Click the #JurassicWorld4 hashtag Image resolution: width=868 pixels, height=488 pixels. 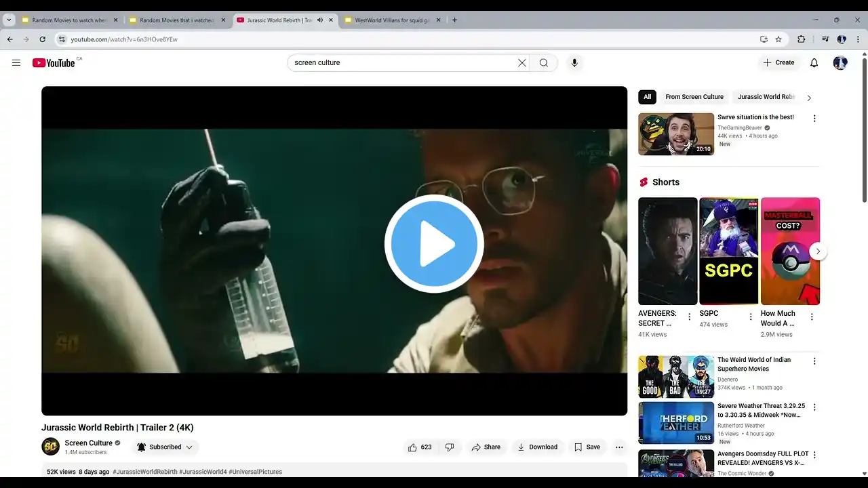pyautogui.click(x=203, y=472)
